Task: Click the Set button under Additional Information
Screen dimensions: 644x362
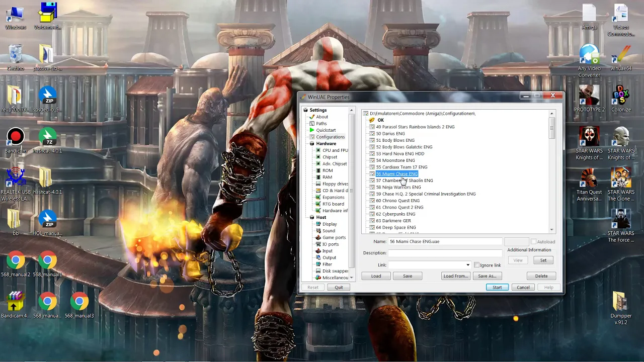Action: click(543, 260)
